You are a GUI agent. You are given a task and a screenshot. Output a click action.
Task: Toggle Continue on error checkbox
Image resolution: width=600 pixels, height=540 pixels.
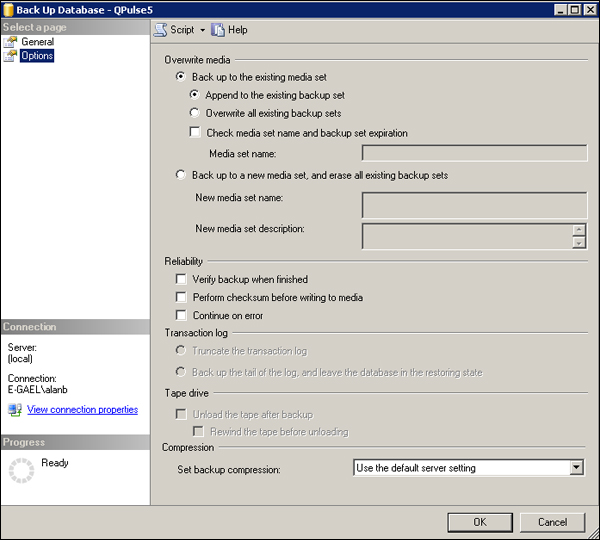181,315
